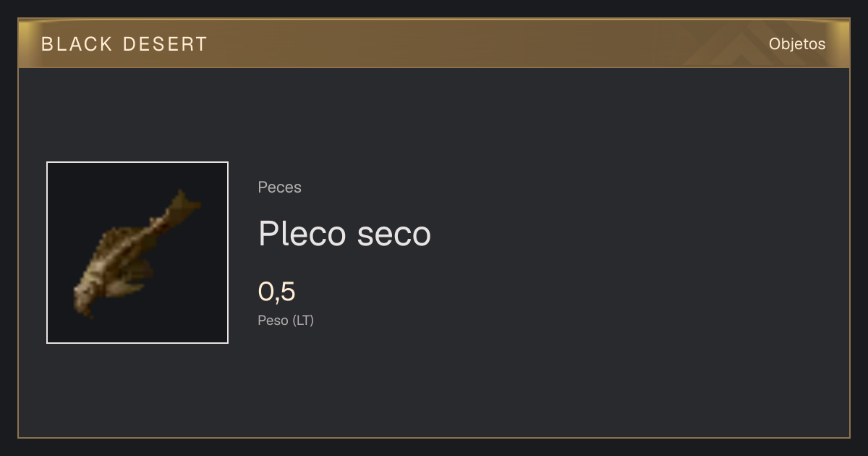
Task: Select the 0,5 weight value
Action: [277, 292]
